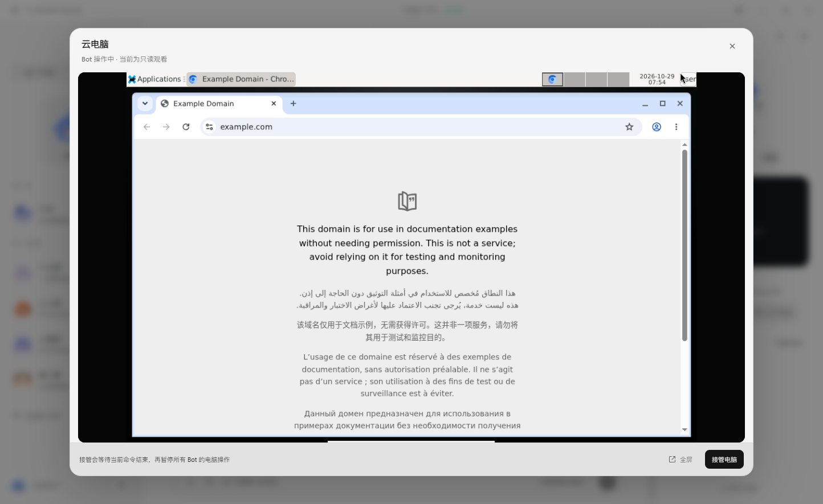The height and width of the screenshot is (504, 823).
Task: Click the book quote icon on page
Action: pyautogui.click(x=408, y=201)
